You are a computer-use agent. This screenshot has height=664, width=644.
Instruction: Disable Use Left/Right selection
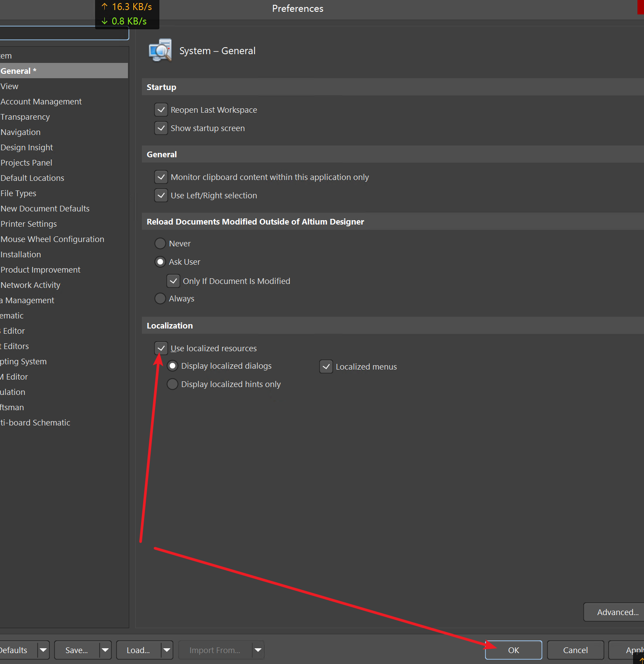pos(161,195)
